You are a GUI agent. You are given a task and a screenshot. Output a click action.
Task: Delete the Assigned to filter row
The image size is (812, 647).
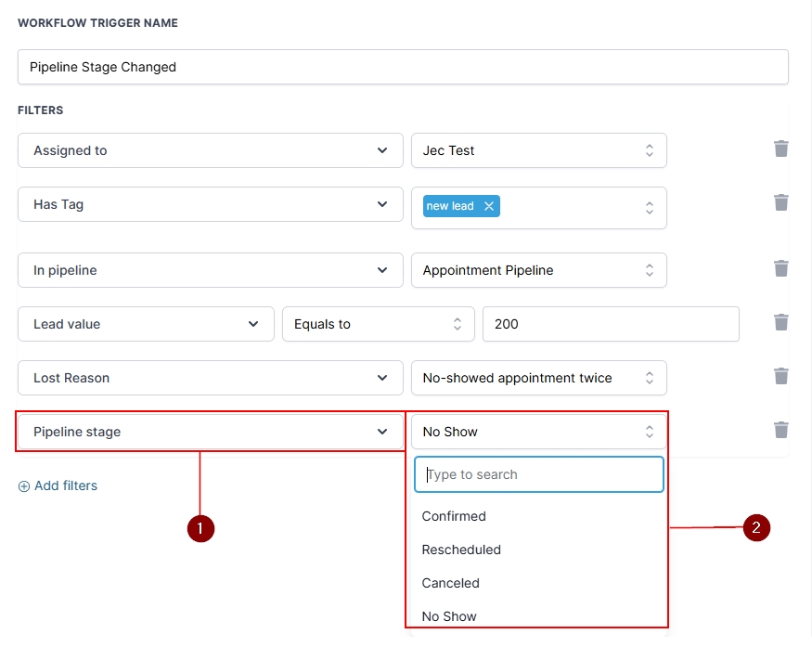(x=781, y=149)
